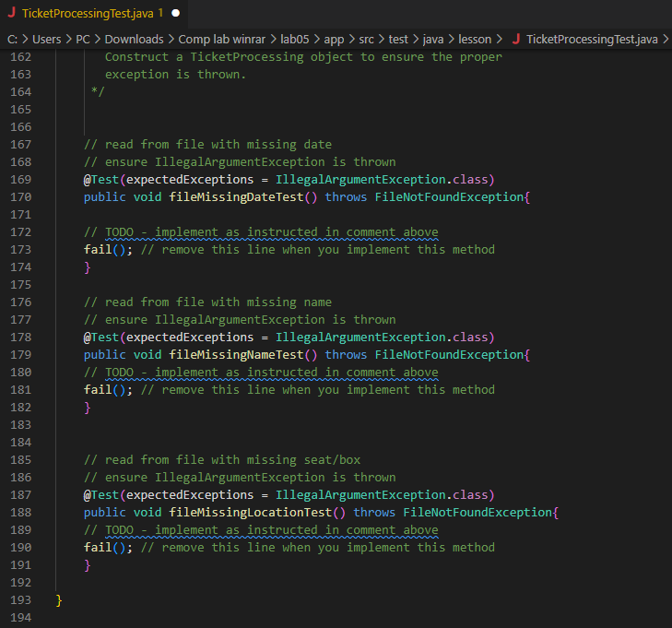Click 'Construct a TicketProcessing object' comment line 162
The image size is (672, 628).
303,57
